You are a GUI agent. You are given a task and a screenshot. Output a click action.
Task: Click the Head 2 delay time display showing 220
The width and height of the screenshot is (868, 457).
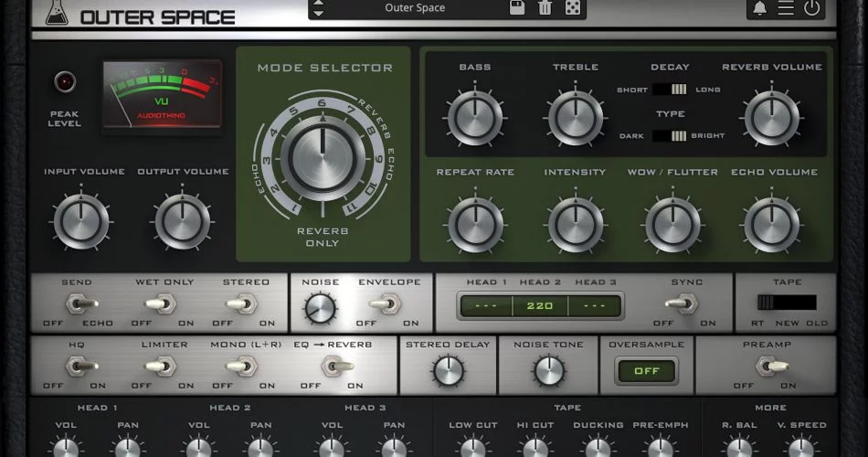click(x=540, y=306)
